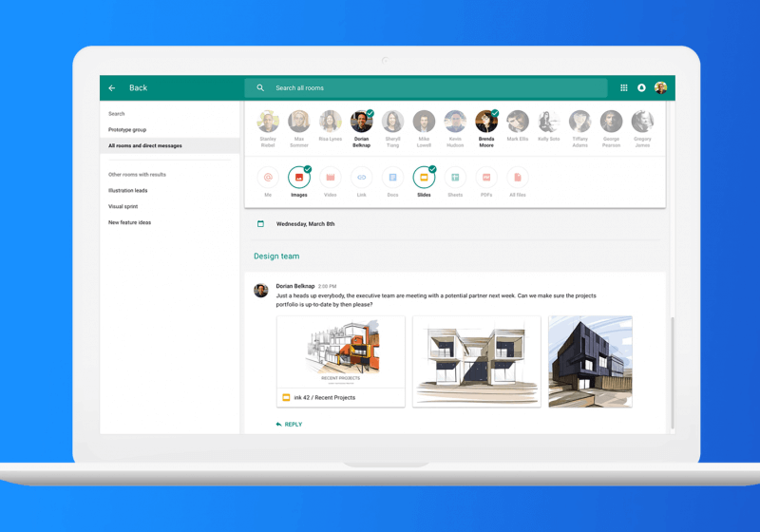Viewport: 760px width, 532px height.
Task: Click the Search all rooms field
Action: tap(426, 88)
